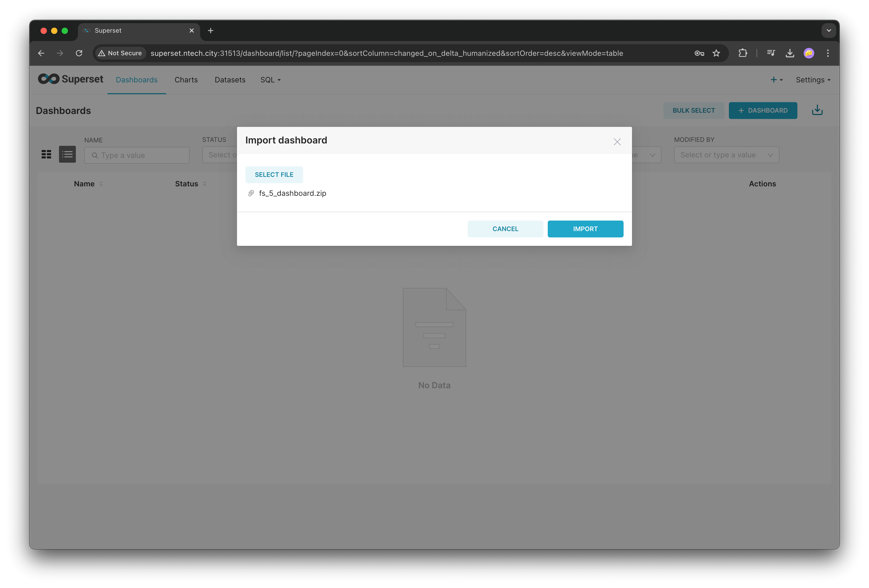Close the Import dashboard dialog
The image size is (869, 588).
(617, 142)
